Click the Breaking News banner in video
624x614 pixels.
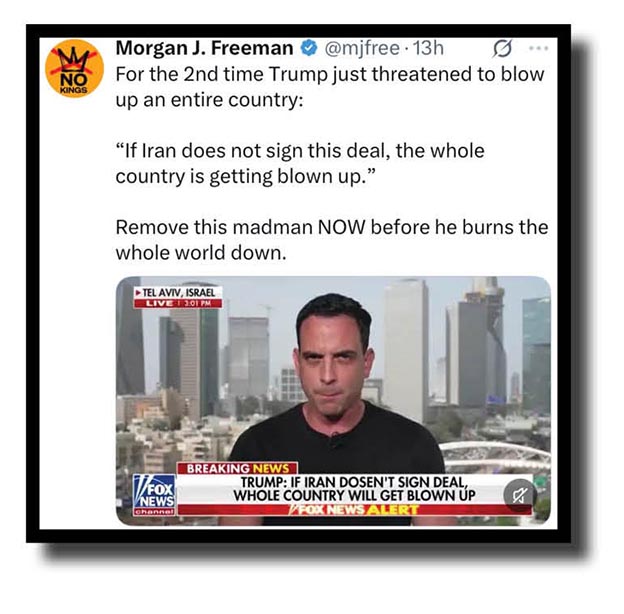[x=237, y=468]
